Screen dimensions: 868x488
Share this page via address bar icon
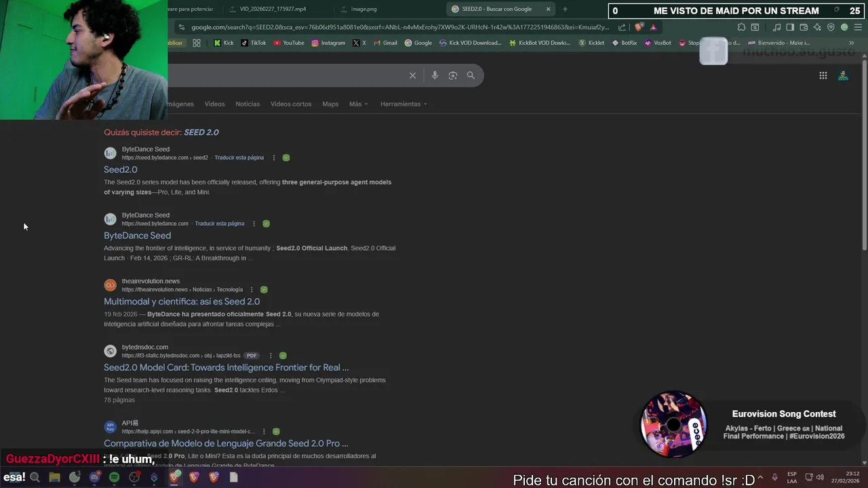click(x=622, y=27)
